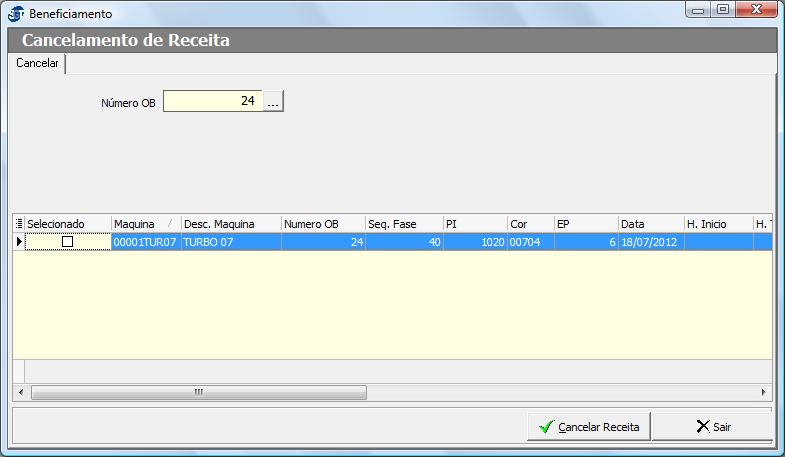
Task: Click the current row indicator arrow
Action: point(19,242)
